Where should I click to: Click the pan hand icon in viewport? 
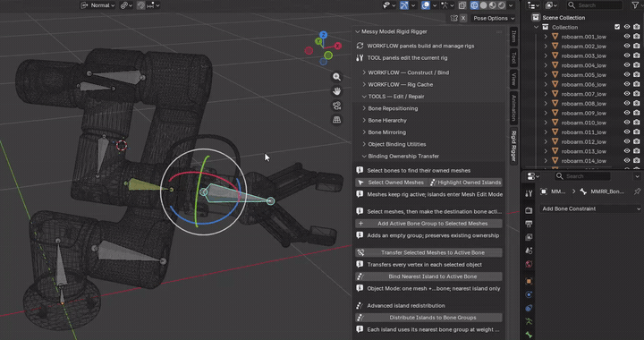click(x=337, y=90)
